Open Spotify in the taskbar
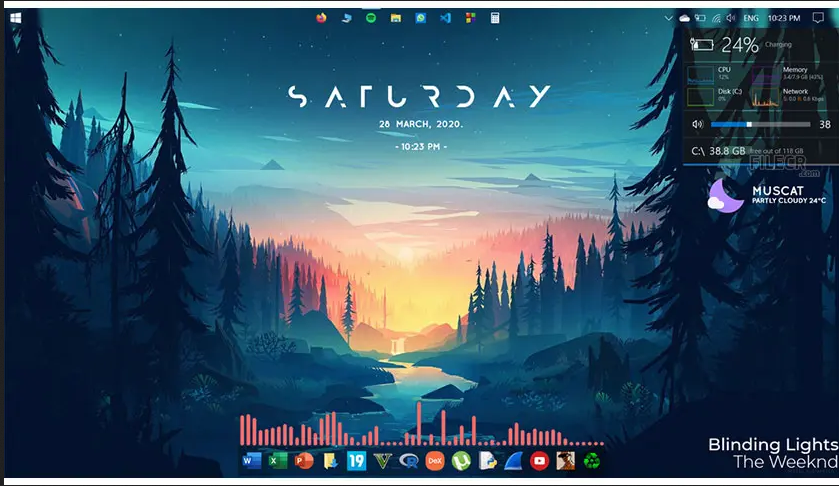 tap(370, 18)
